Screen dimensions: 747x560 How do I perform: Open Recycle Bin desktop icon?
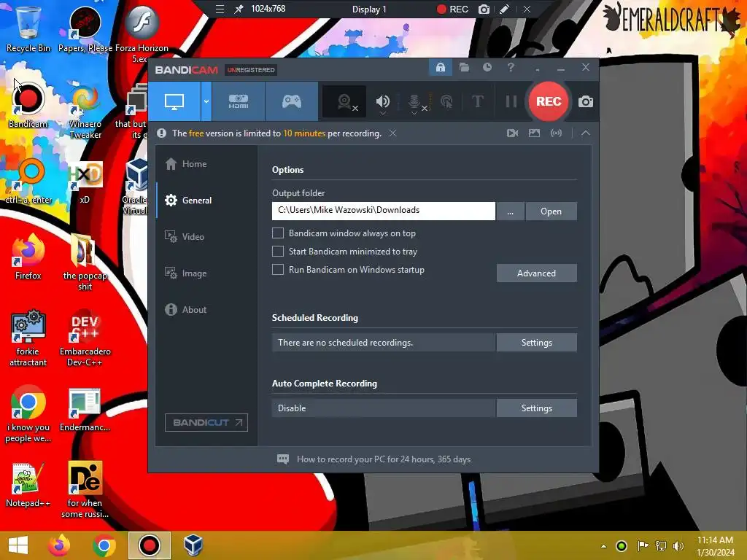coord(28,28)
